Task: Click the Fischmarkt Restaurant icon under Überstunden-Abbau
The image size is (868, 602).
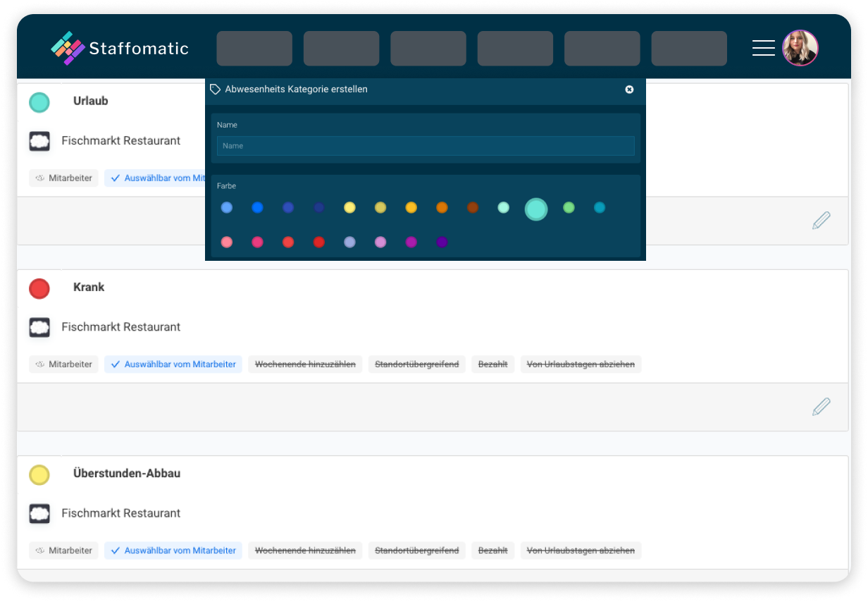Action: [x=39, y=513]
